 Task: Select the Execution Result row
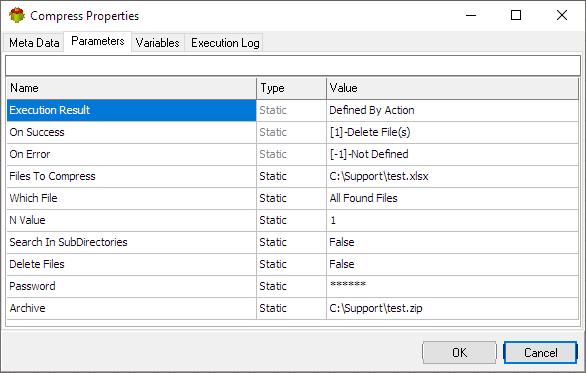pyautogui.click(x=293, y=110)
